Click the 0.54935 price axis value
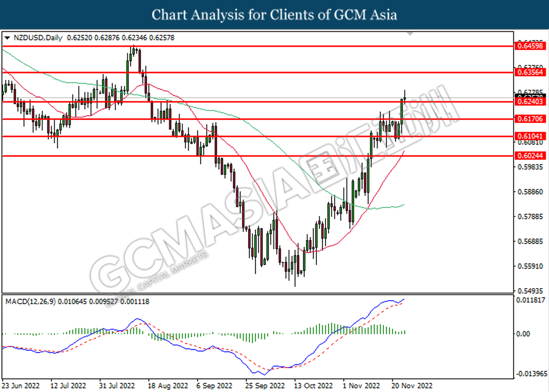Viewport: 549px width, 392px height. [x=530, y=291]
